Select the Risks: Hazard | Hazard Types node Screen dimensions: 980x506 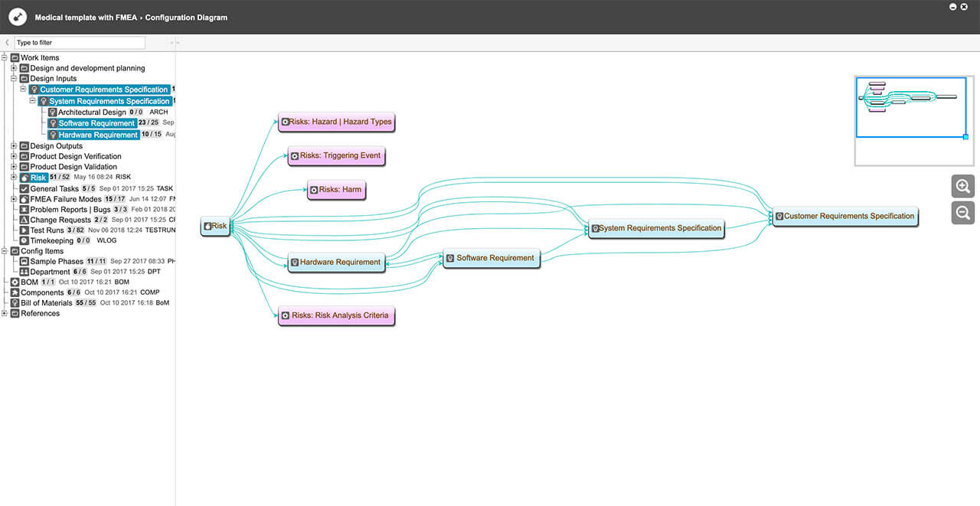[335, 122]
